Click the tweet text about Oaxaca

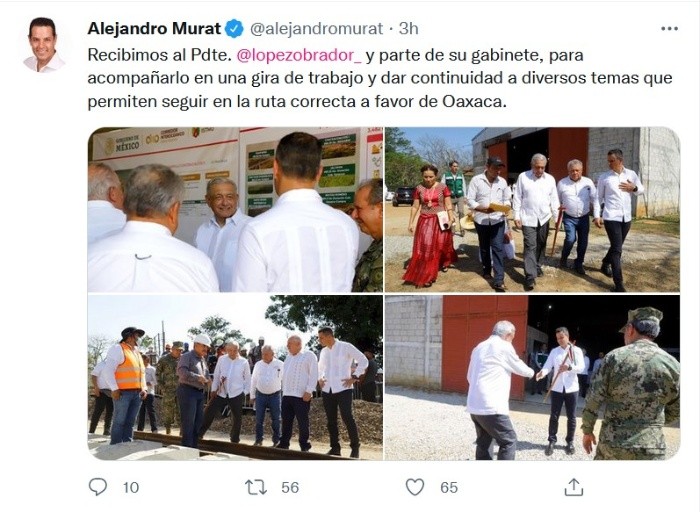click(x=380, y=78)
